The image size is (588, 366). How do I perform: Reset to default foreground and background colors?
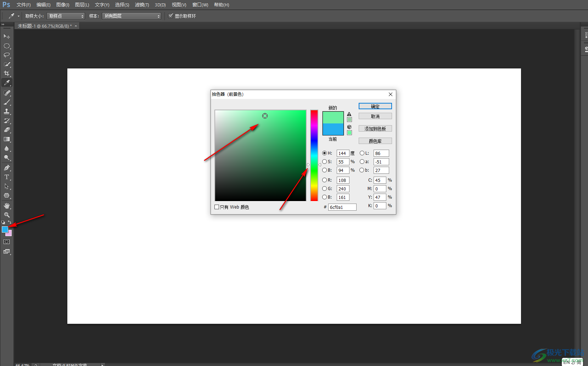3,222
